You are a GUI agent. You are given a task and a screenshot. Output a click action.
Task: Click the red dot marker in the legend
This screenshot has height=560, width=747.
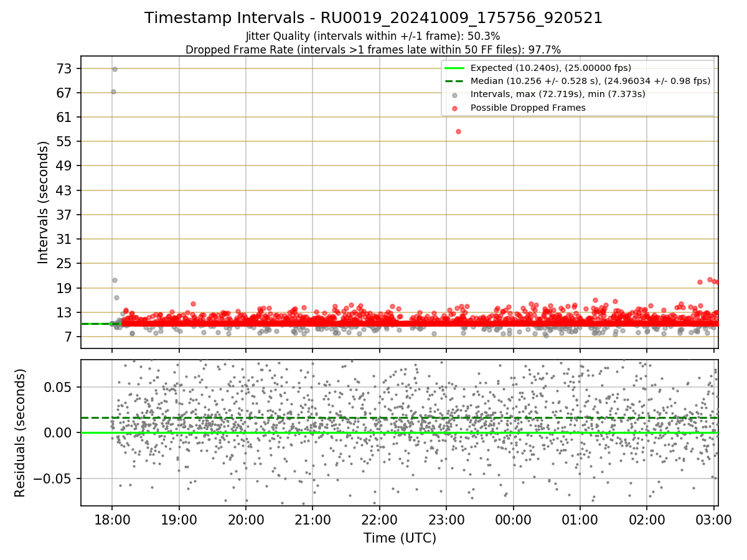click(455, 108)
